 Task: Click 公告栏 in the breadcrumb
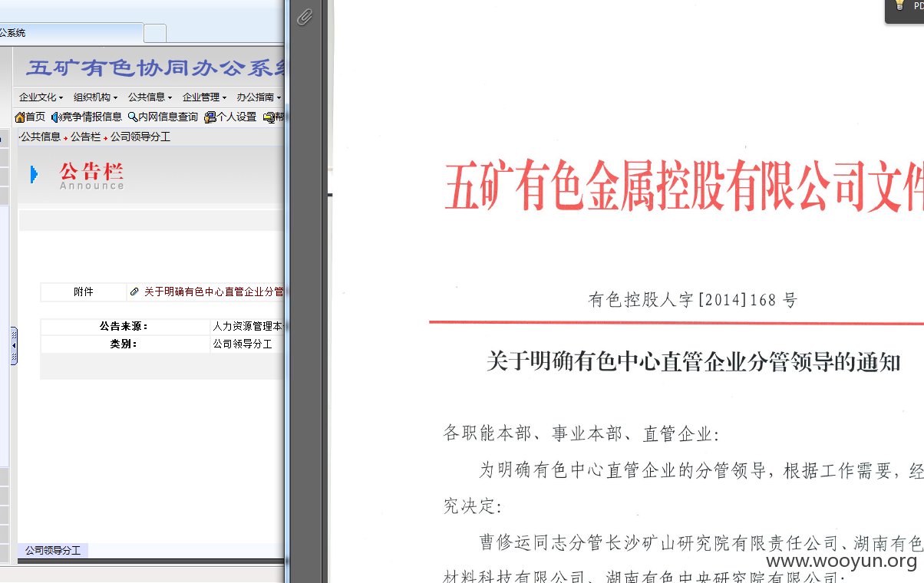[86, 137]
